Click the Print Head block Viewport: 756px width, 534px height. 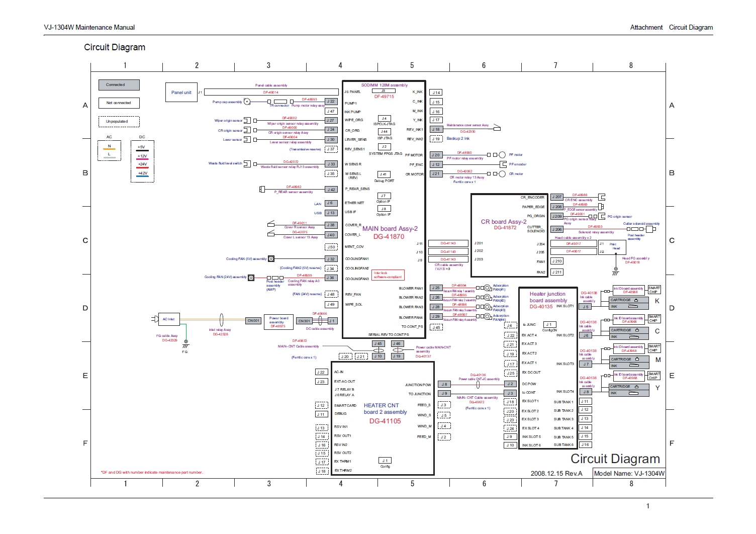(615, 246)
